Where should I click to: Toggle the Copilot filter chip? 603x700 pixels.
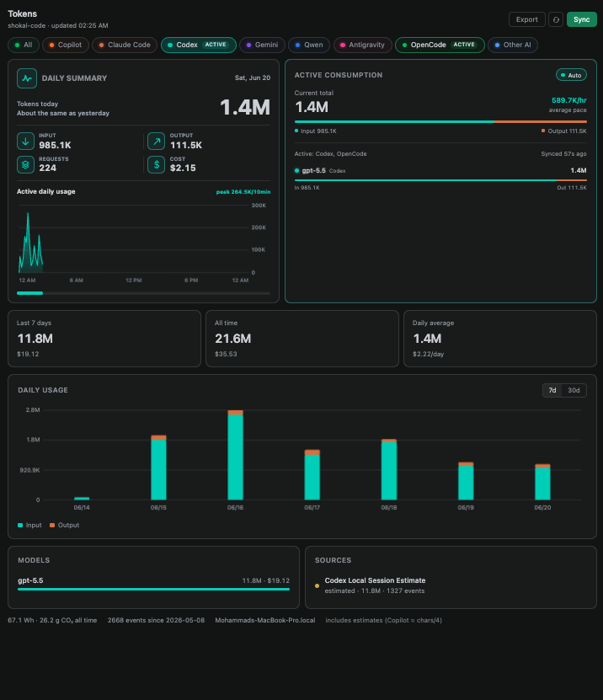tap(66, 45)
